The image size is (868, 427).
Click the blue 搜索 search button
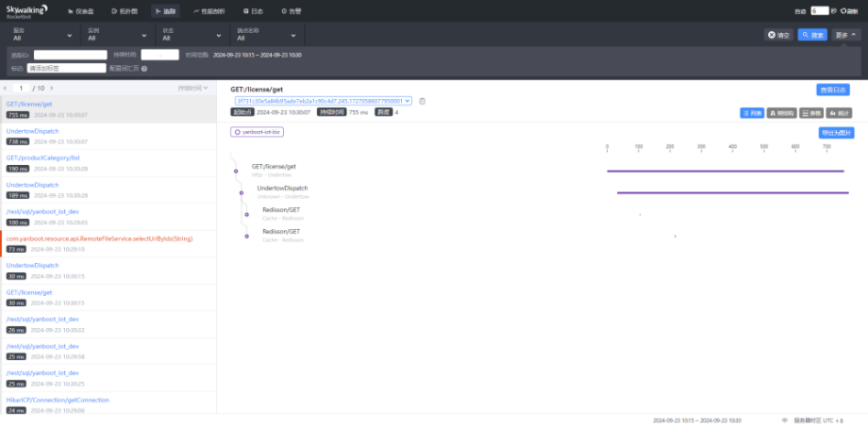812,35
